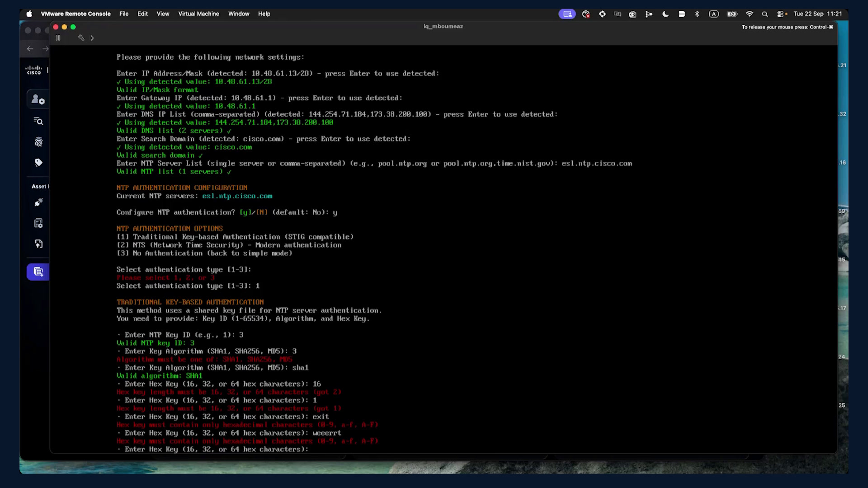Open the Bluetooth menu bar icon
The width and height of the screenshot is (868, 488).
697,14
